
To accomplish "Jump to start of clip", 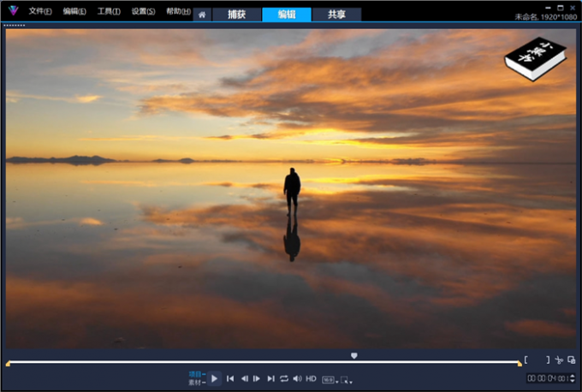I will coord(230,378).
